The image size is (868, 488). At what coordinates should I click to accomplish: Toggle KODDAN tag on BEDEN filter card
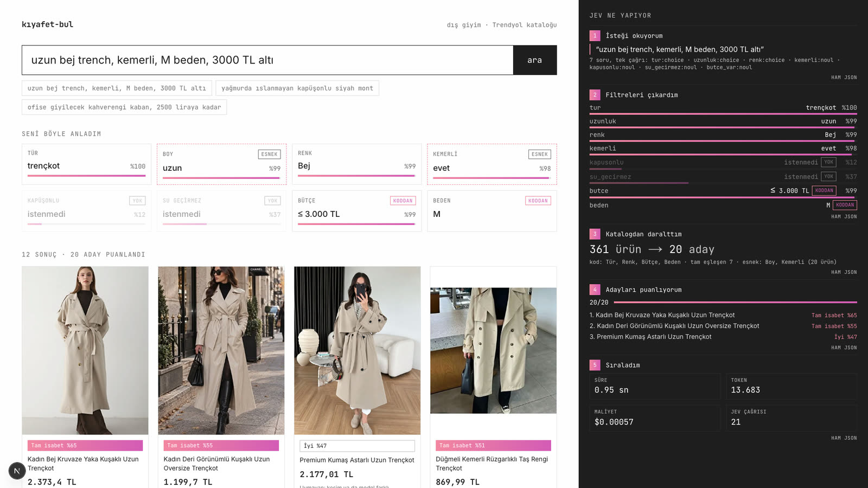tap(538, 201)
